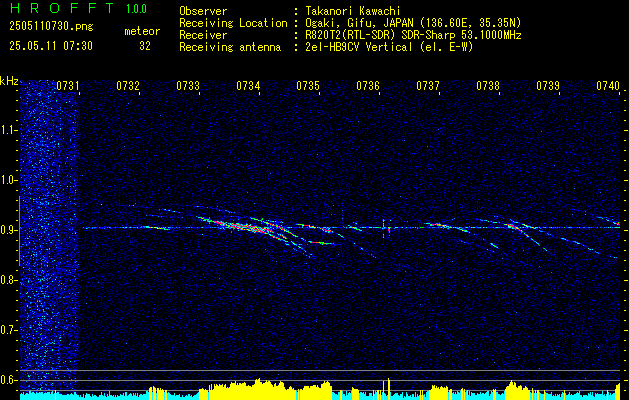The width and height of the screenshot is (629, 400).
Task: Click the 0.9 kHz axis label
Action: point(9,230)
